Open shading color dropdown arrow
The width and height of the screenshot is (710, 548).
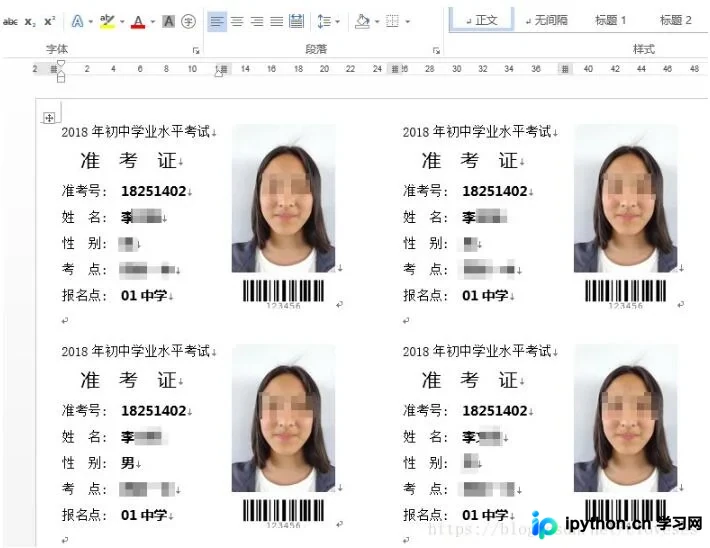(x=377, y=21)
